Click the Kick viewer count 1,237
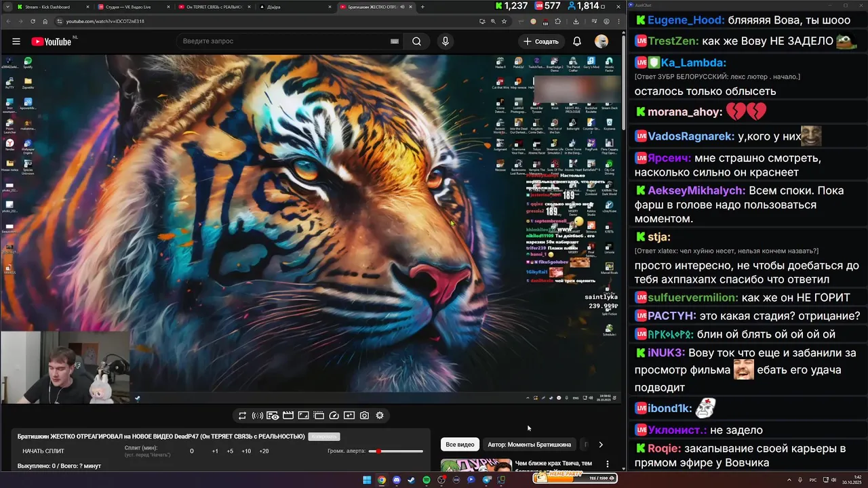Viewport: 868px width, 488px height. [512, 6]
